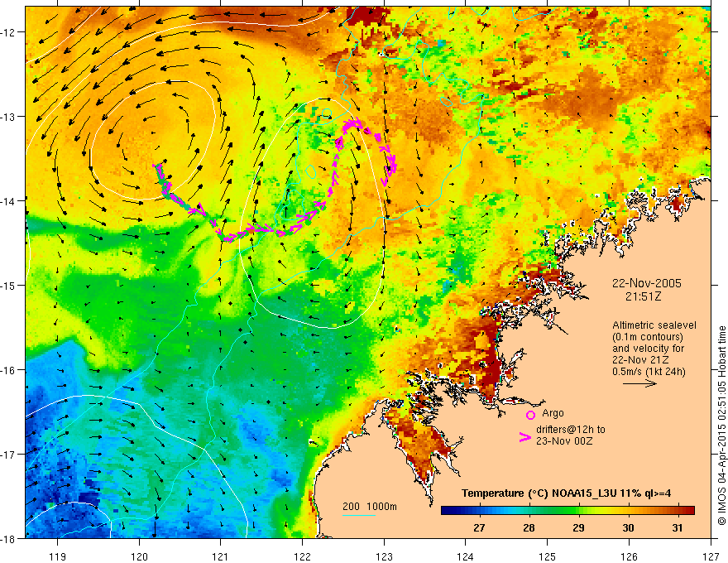The width and height of the screenshot is (728, 563).
Task: Click the colour bar tick label 29
Action: pyautogui.click(x=578, y=527)
